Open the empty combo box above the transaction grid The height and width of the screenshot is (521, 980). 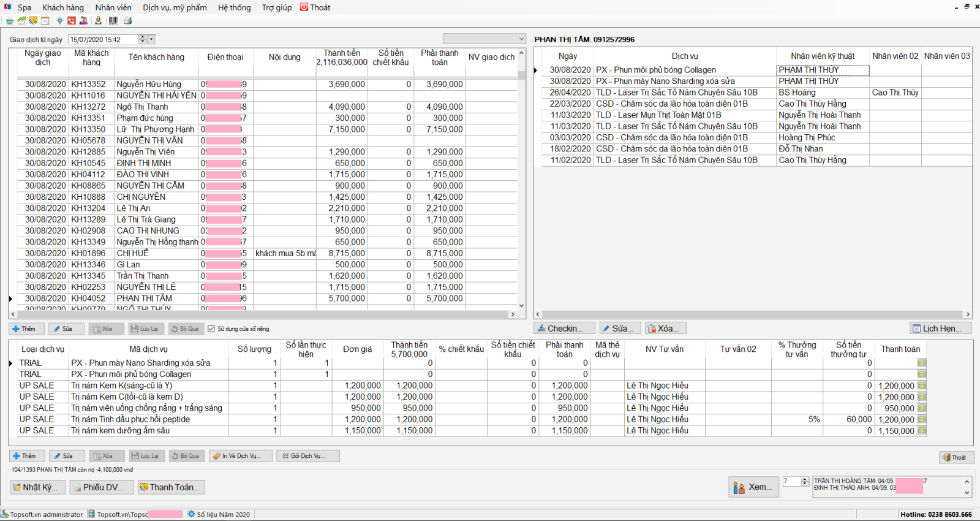[x=484, y=39]
